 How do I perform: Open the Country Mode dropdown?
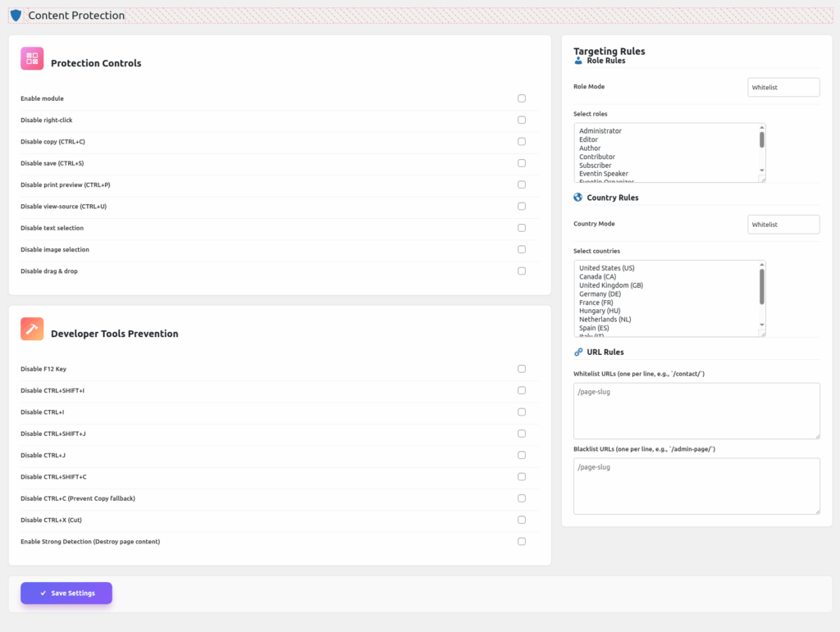click(783, 224)
